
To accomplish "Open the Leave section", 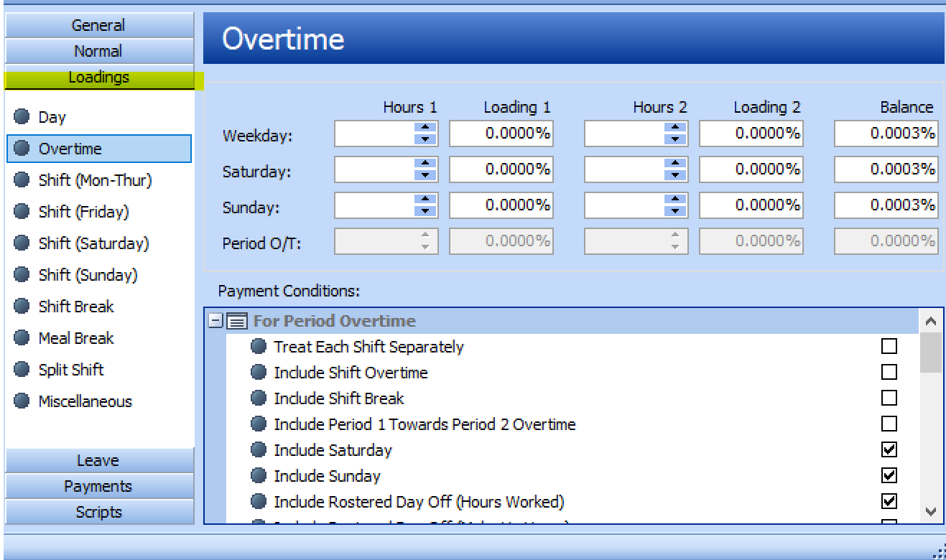I will point(99,460).
